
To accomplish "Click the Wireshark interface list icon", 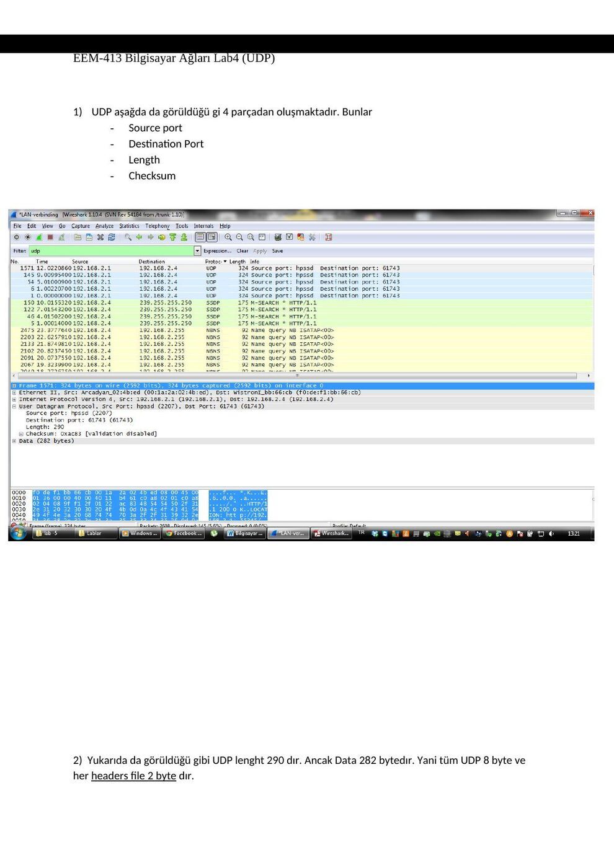I will click(17, 237).
